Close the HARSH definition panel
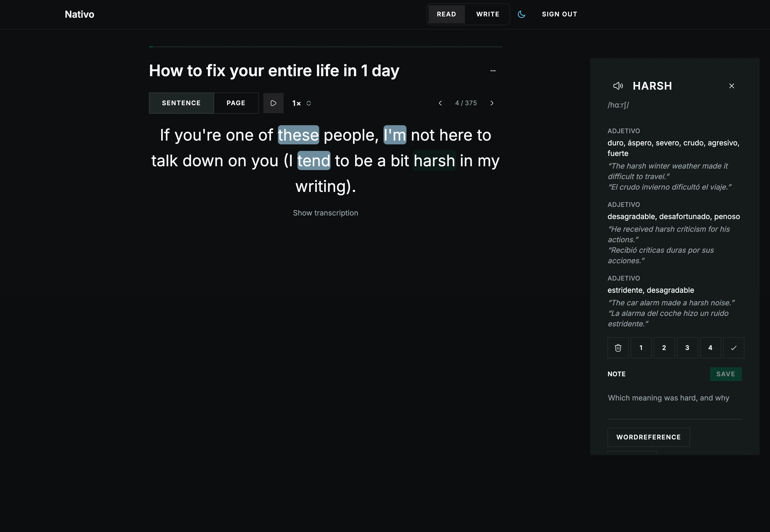This screenshot has width=770, height=532. tap(732, 86)
